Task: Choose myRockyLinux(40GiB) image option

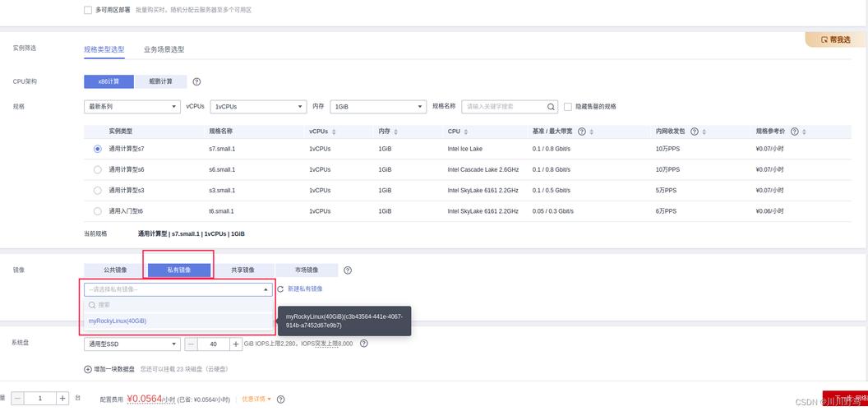Action: pyautogui.click(x=178, y=321)
